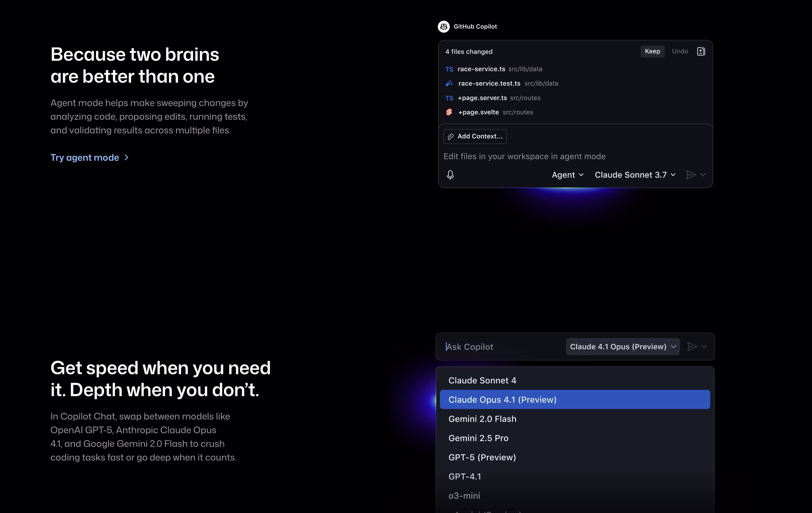Click the microphone voice input icon

[450, 175]
